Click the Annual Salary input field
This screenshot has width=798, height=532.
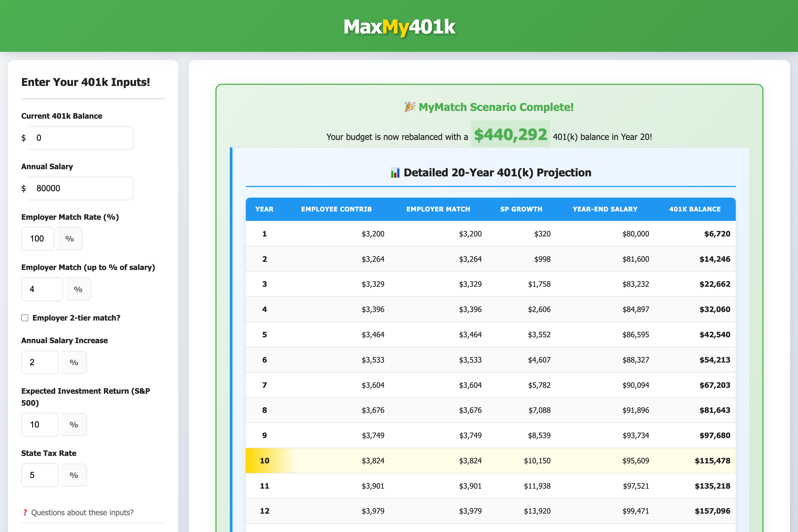click(81, 188)
